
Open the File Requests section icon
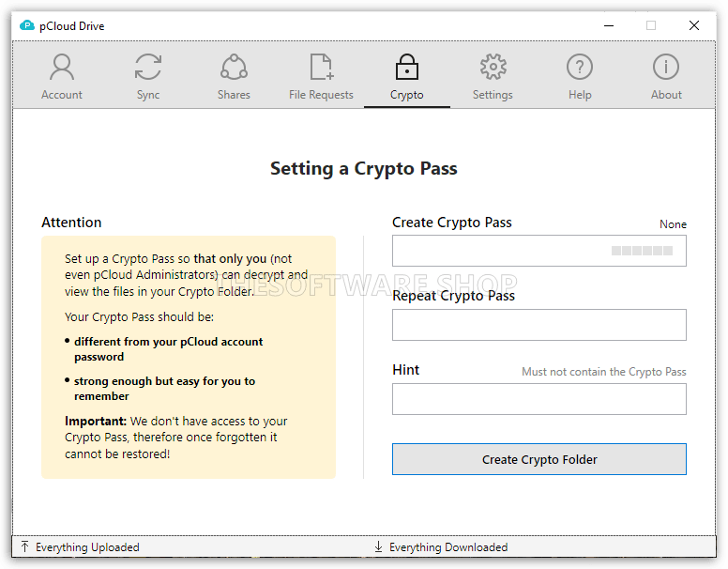point(321,67)
